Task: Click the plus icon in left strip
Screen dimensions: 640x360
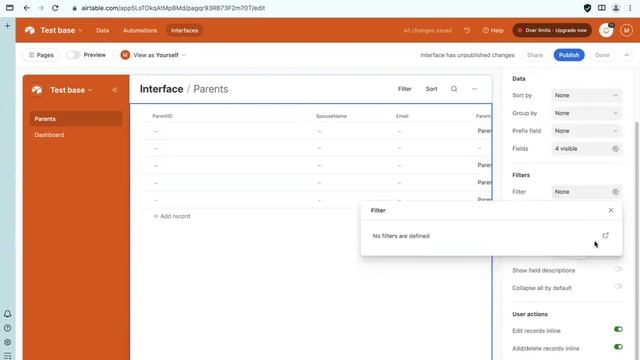Action: tap(7, 26)
